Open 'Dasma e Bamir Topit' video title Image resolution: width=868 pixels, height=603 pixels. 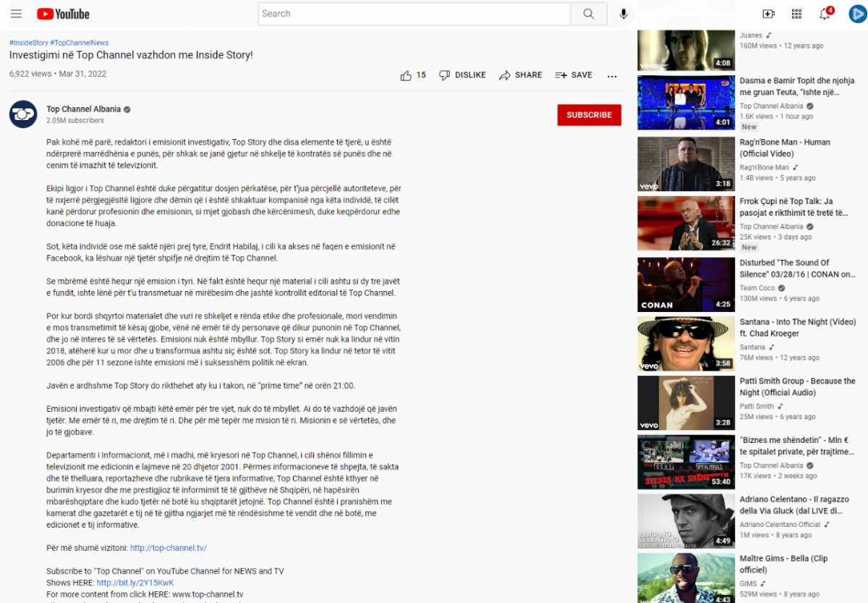pyautogui.click(x=797, y=87)
